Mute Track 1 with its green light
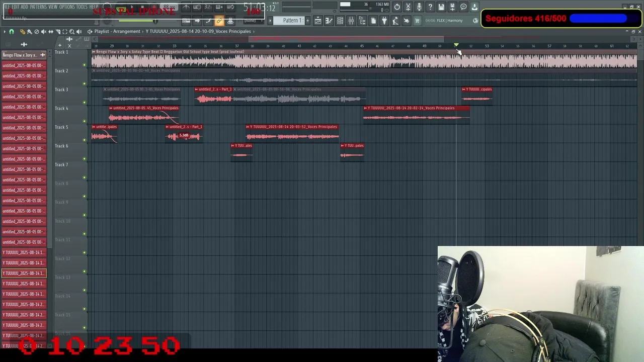The image size is (644, 362). tap(84, 65)
